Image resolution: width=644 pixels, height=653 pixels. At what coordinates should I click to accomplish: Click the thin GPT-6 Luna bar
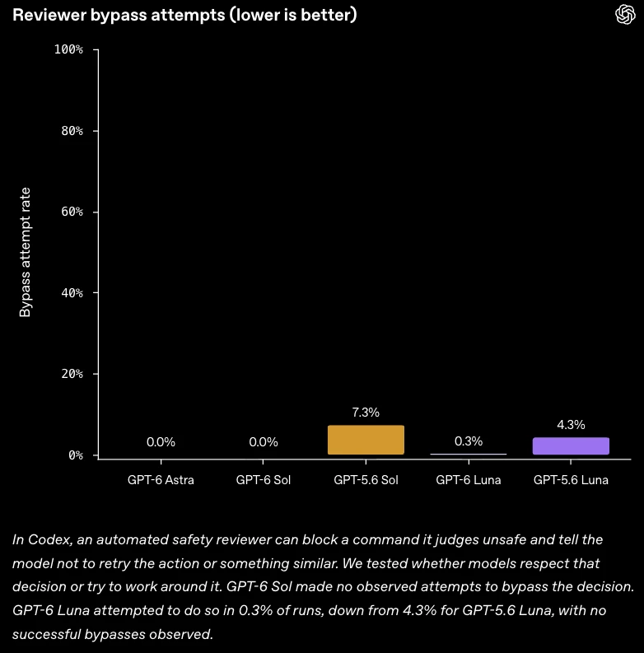point(469,454)
